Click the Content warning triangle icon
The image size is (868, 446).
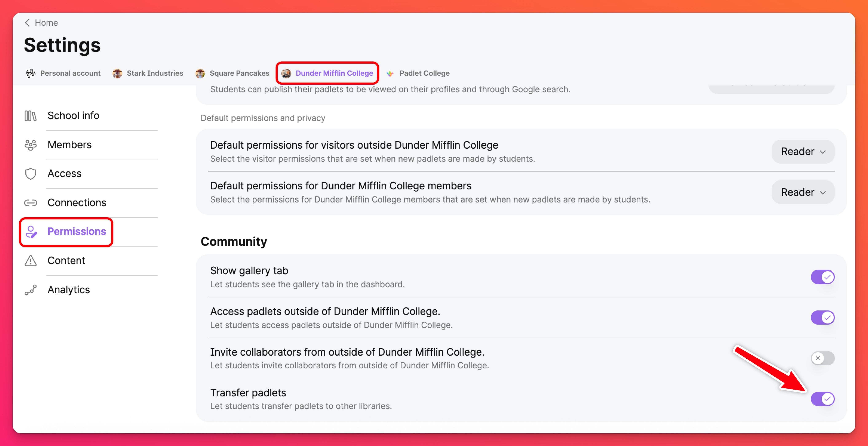click(30, 261)
